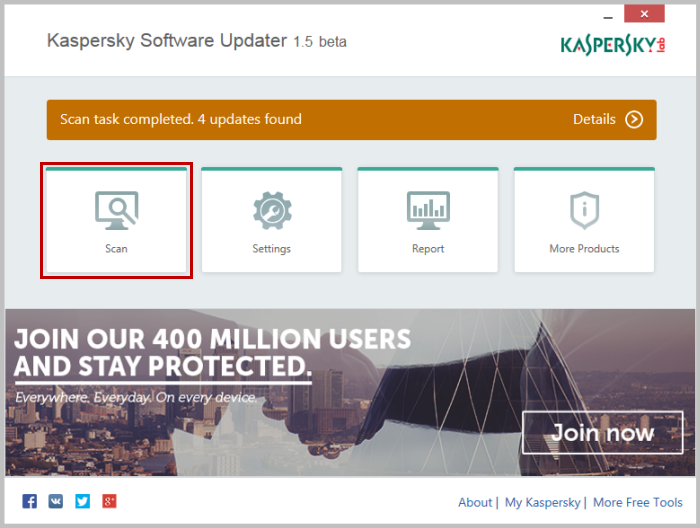Open the Report chart monitor icon
Viewport: 700px width, 528px height.
pos(428,210)
